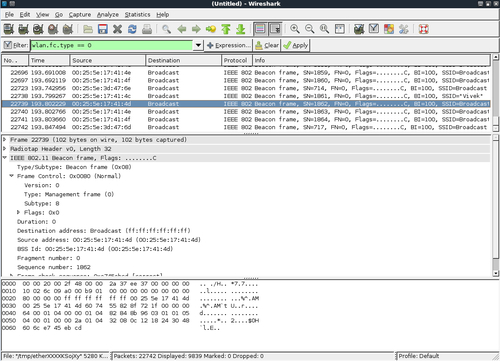Save this capture file icon
This screenshot has width=500, height=361.
coord(103,29)
